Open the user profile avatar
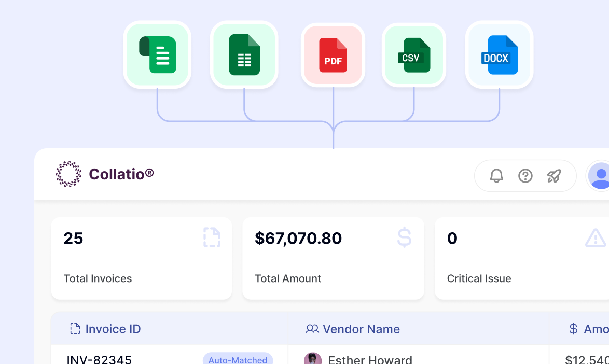 (x=598, y=176)
